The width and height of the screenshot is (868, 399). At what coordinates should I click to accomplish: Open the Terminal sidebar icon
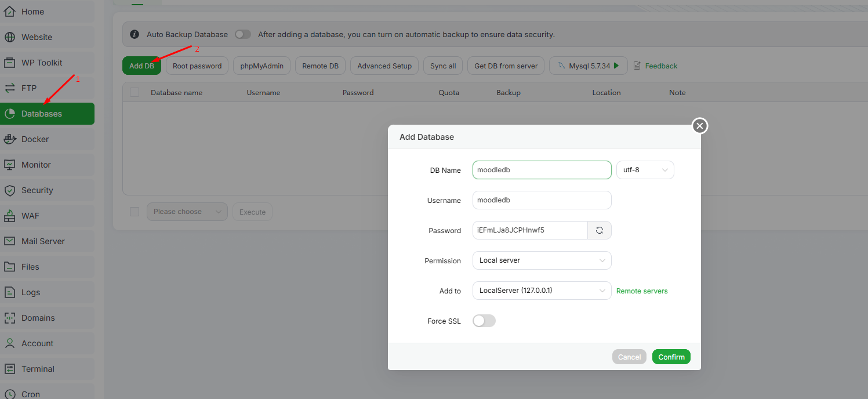point(10,369)
